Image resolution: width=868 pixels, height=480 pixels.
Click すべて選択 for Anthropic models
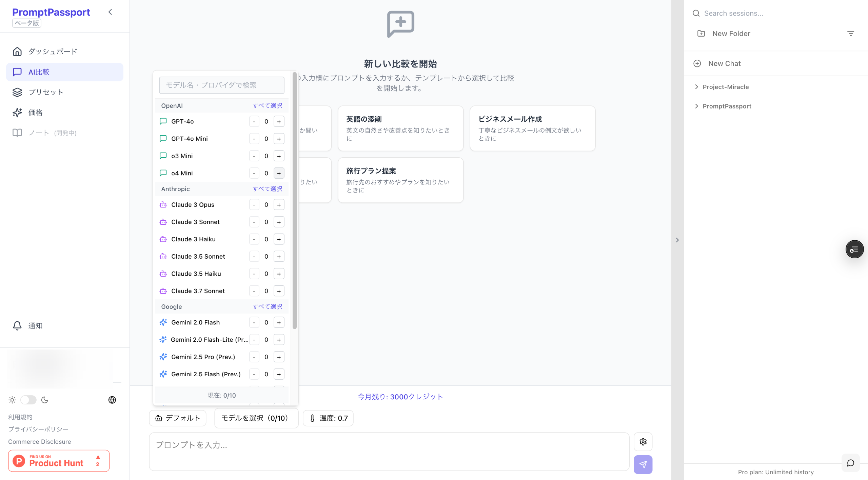pos(267,189)
